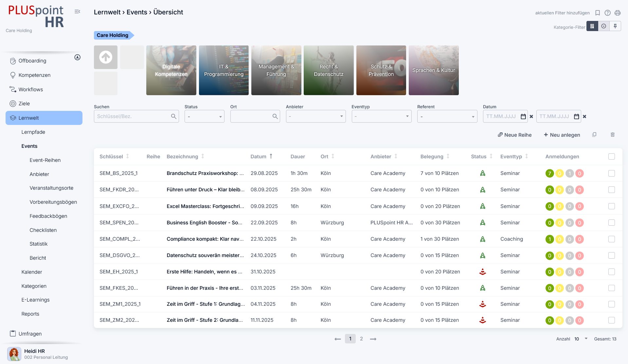628x364 pixels.
Task: Select the IT & Programmierung category tile
Action: click(224, 70)
